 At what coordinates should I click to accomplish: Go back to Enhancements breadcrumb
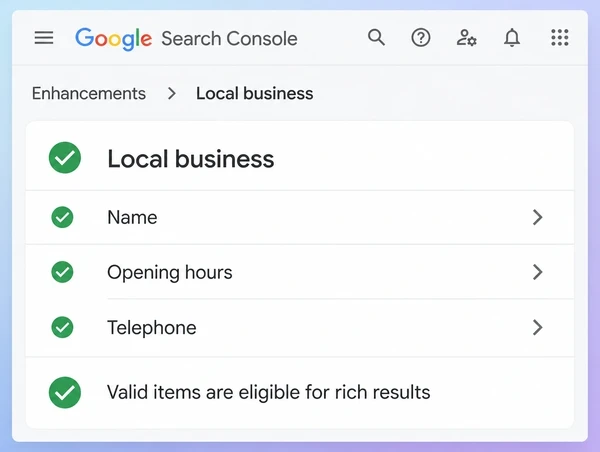pos(89,93)
